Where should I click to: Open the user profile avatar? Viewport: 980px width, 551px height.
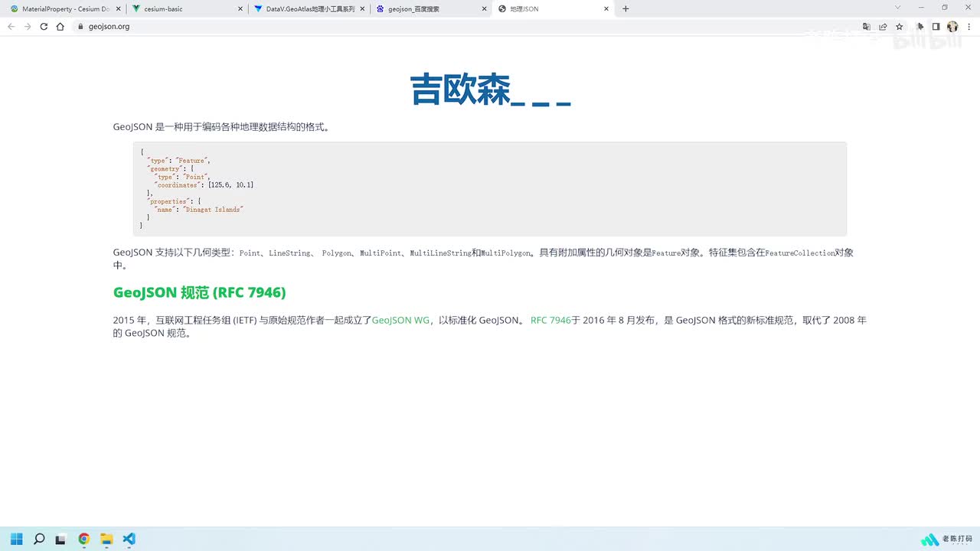(x=952, y=26)
